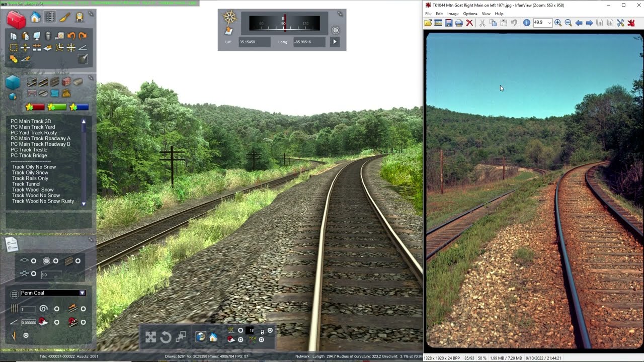Toggle the radio button next to the spiral icon
Viewport: 644px width, 362px height.
click(57, 309)
